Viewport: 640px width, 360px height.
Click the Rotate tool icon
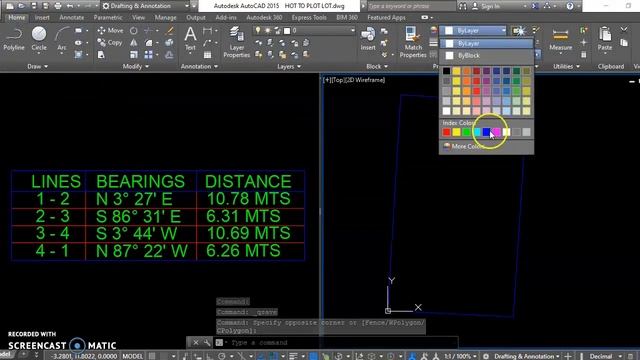pos(133,31)
